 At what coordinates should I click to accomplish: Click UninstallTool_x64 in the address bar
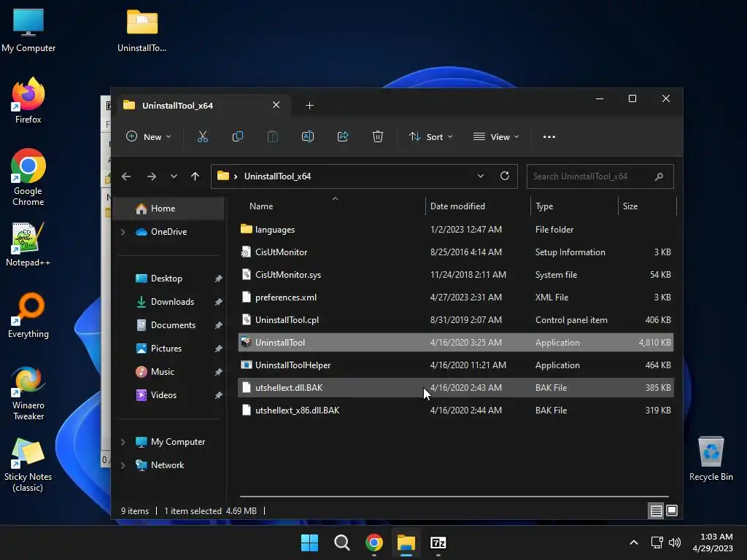277,176
